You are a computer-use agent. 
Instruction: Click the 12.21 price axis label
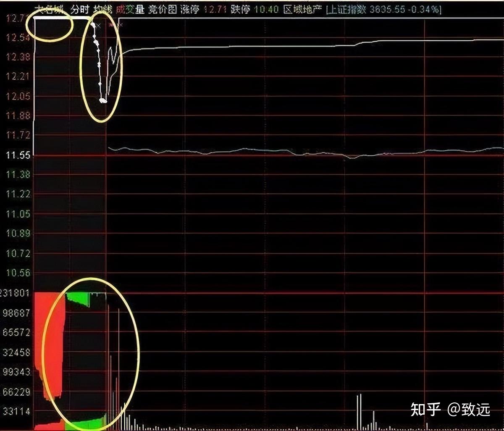(18, 76)
